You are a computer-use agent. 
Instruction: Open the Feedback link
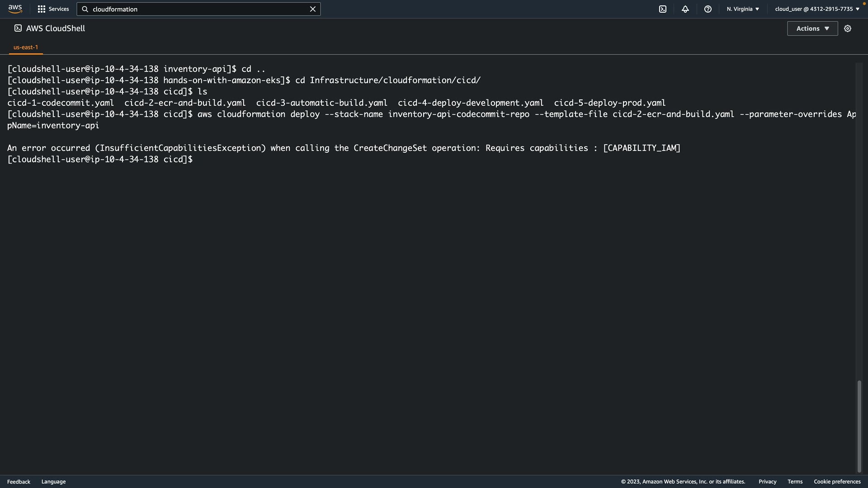coord(19,482)
